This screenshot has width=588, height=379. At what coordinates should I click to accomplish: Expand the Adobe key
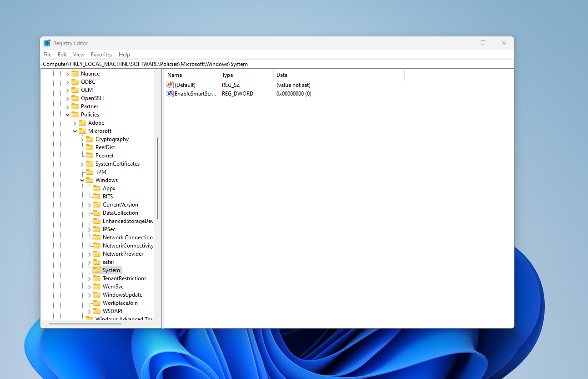pos(75,123)
